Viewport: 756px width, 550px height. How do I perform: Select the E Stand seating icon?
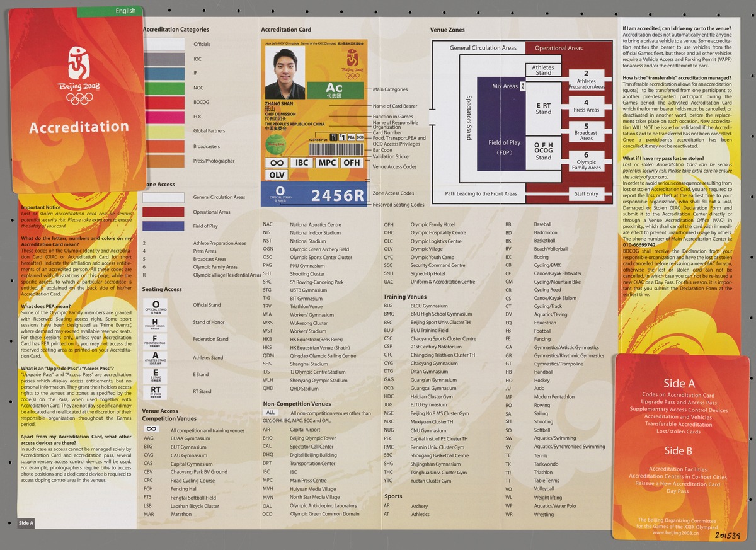[x=156, y=375]
